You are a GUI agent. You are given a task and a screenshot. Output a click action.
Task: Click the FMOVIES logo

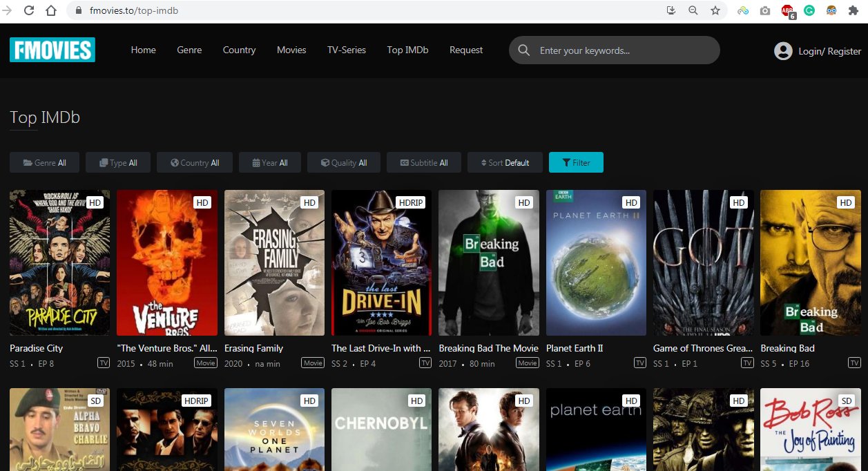tap(52, 50)
